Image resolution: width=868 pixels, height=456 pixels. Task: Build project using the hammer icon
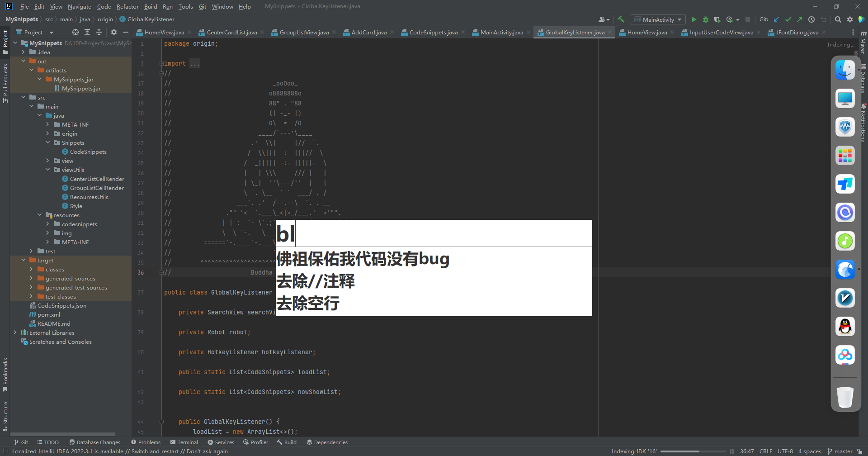point(621,19)
